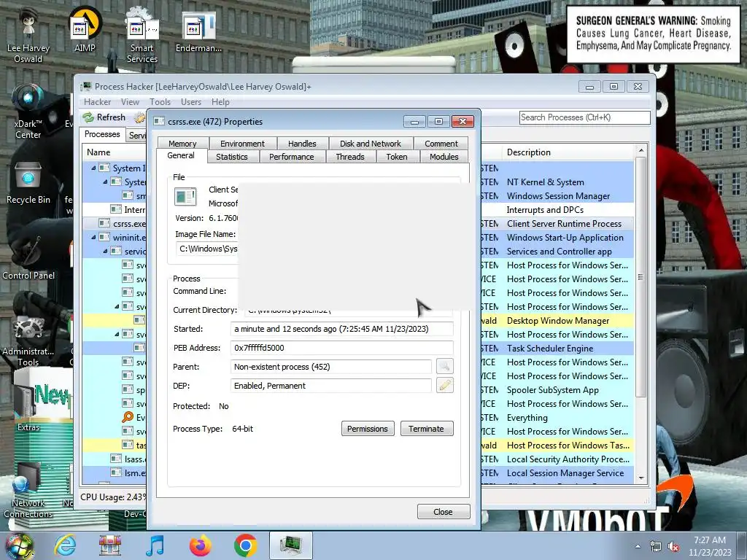Click the csrss.exe file icon in properties
The height and width of the screenshot is (560, 747).
pos(185,196)
